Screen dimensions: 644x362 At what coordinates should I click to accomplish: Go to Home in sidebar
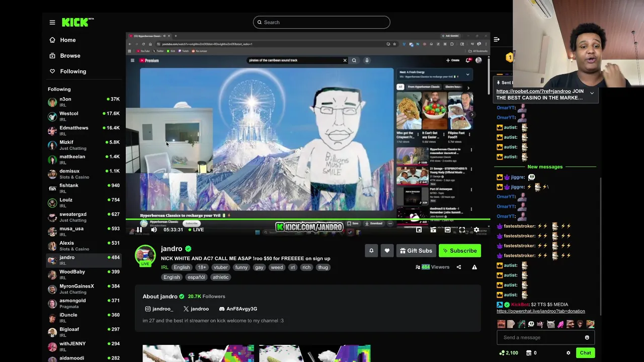63,40
